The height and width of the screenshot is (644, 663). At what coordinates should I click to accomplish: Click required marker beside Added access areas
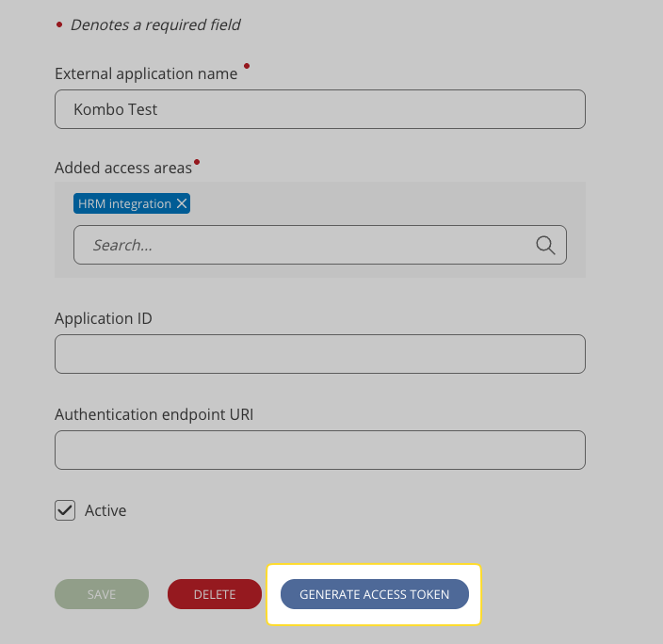(x=197, y=162)
